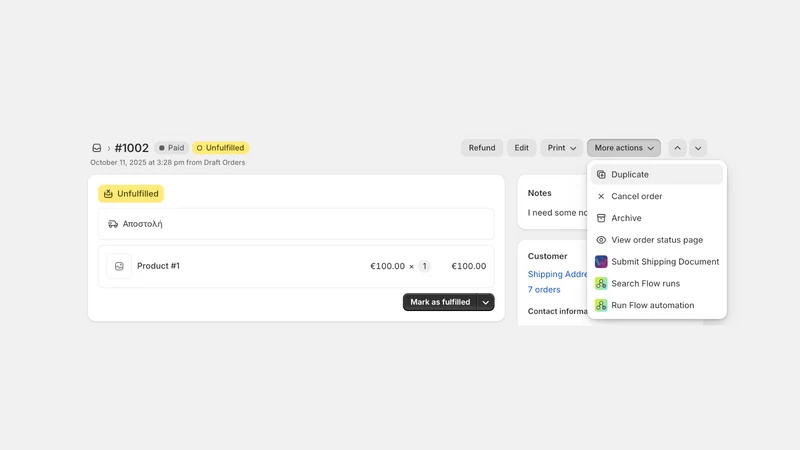Click the Product #1 image placeholder
The height and width of the screenshot is (450, 800).
tap(119, 266)
